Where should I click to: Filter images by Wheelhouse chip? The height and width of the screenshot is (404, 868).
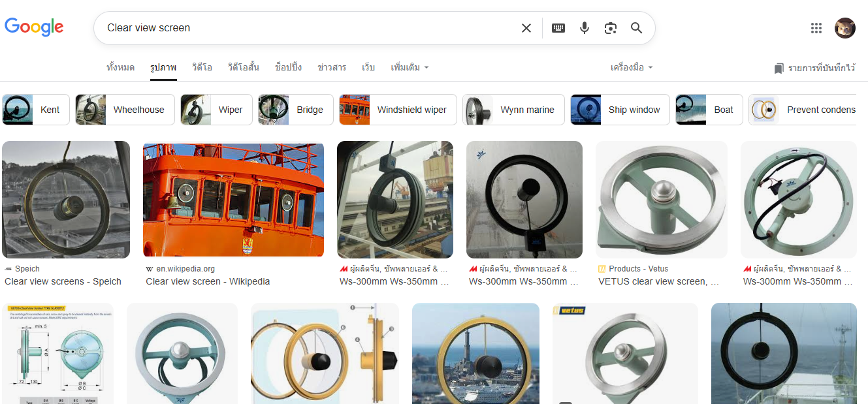(125, 110)
